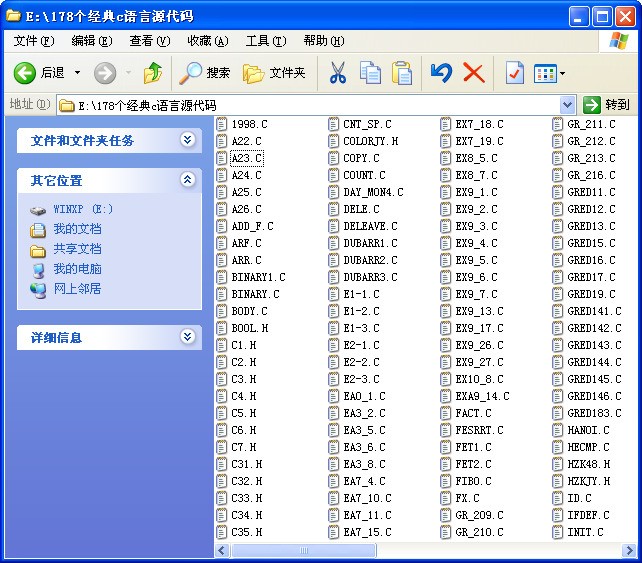Select file icon of EA7_15.C
Screen dimensions: 642x563
point(334,532)
